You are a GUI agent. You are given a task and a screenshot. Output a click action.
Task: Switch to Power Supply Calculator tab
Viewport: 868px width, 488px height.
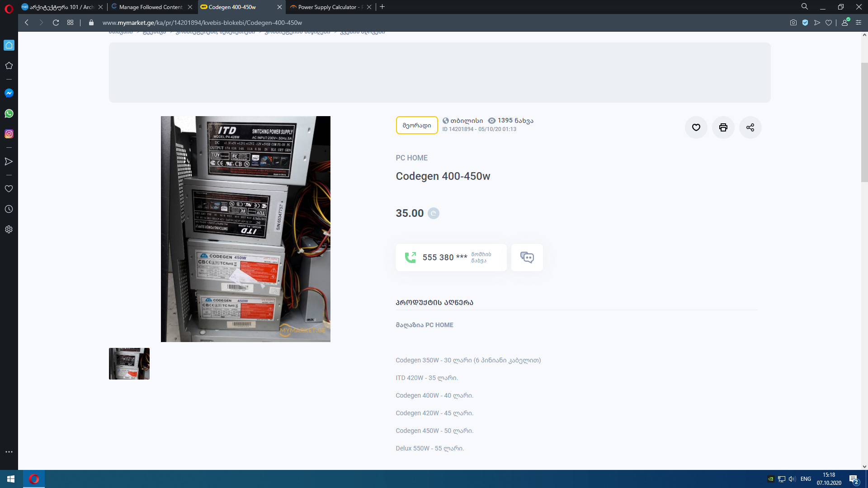pyautogui.click(x=330, y=7)
